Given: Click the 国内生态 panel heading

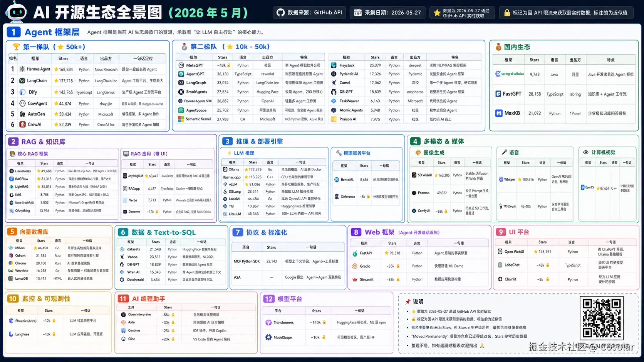Looking at the screenshot, I should click(x=517, y=47).
